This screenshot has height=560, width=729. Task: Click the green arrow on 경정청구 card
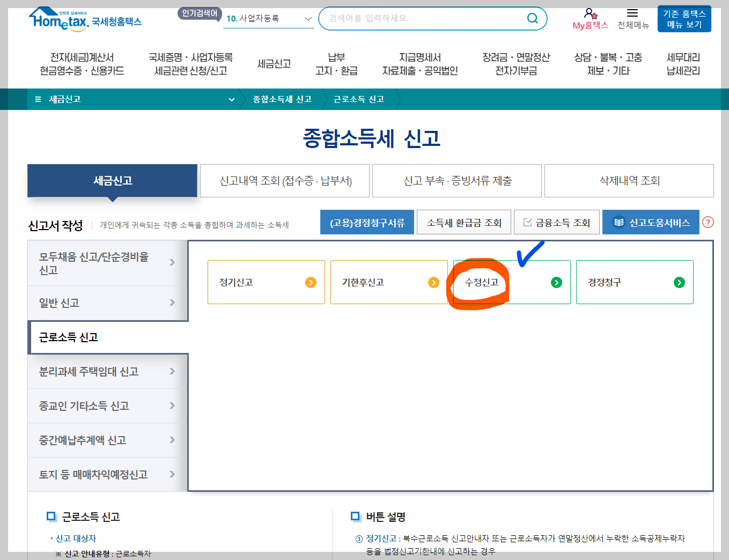point(679,282)
